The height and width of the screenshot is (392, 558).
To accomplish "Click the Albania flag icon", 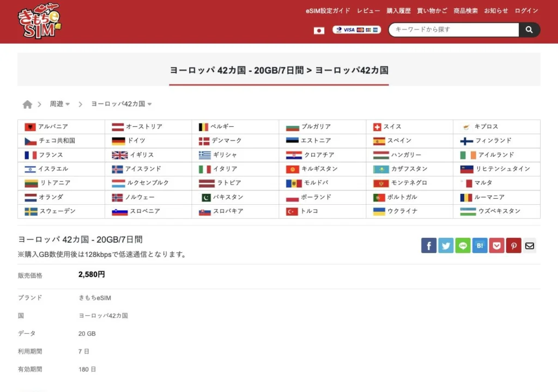I will 31,127.
